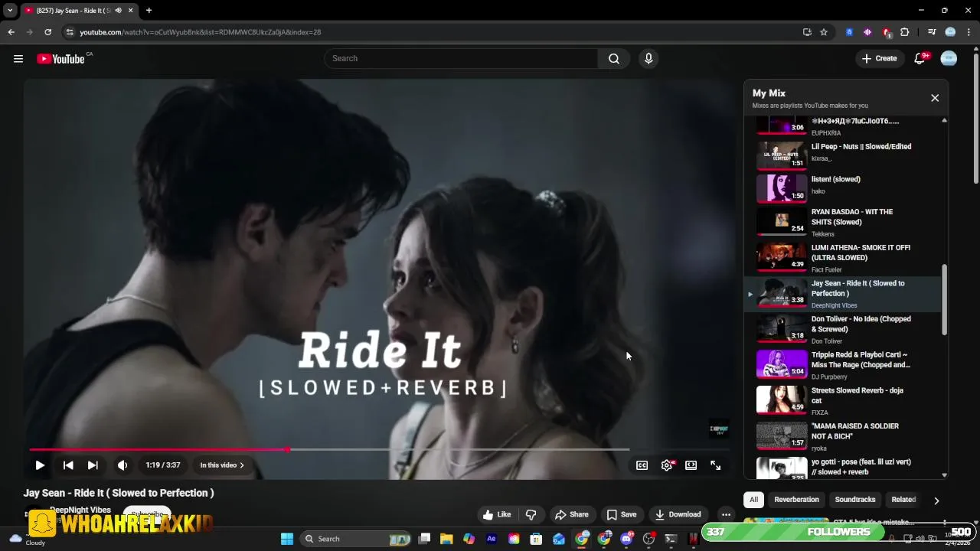
Task: Like the Jay Sean video
Action: [496, 514]
